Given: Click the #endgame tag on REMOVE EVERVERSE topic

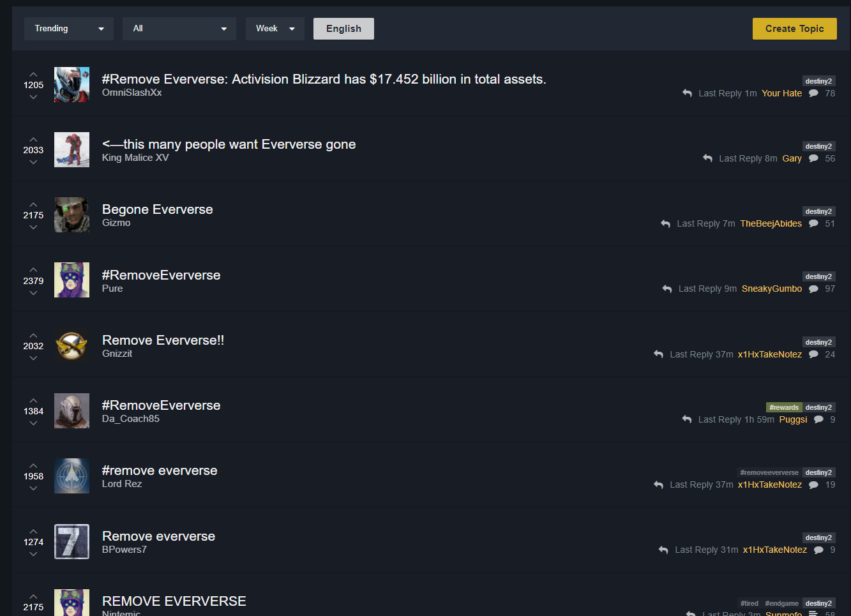Looking at the screenshot, I should [x=781, y=603].
